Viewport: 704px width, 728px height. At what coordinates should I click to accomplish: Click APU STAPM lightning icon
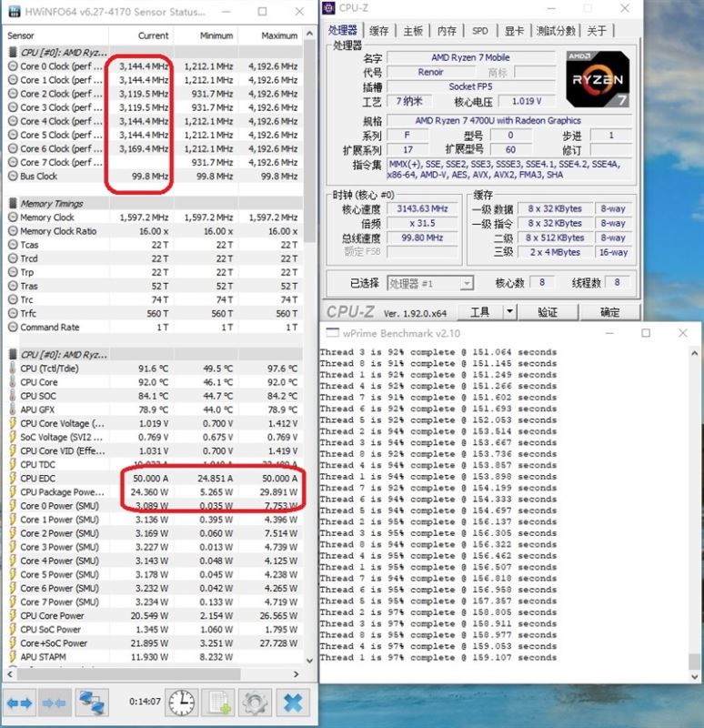13,657
